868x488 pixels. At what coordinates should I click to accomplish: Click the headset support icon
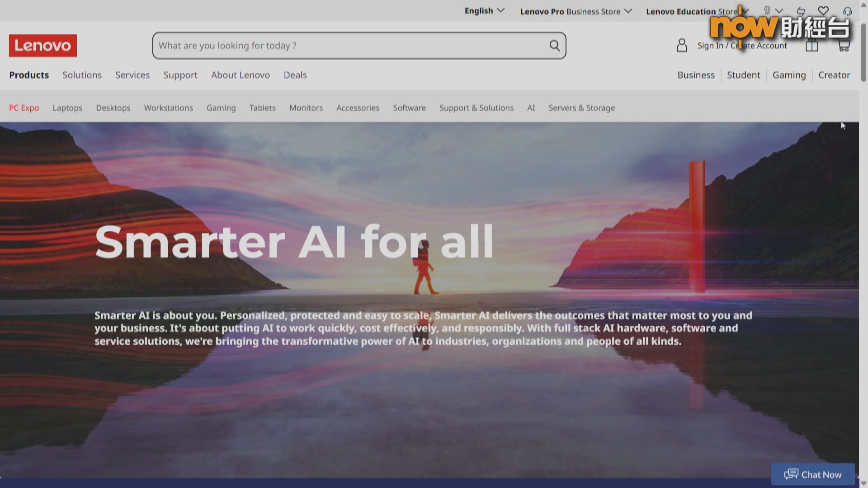pyautogui.click(x=848, y=11)
